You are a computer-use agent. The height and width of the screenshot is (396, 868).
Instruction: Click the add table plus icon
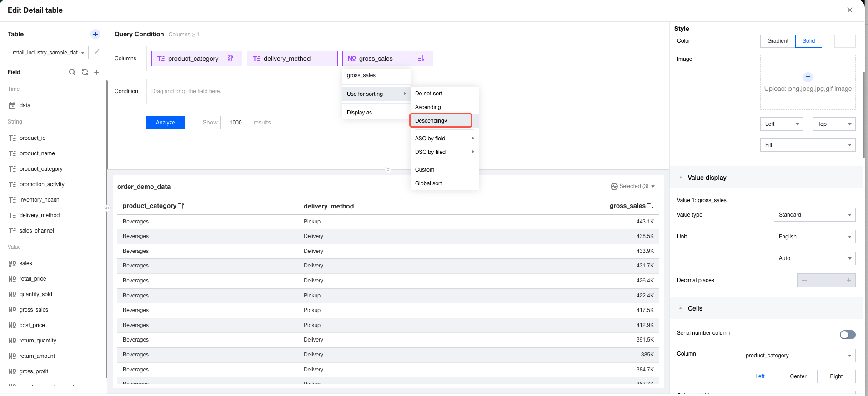point(95,34)
